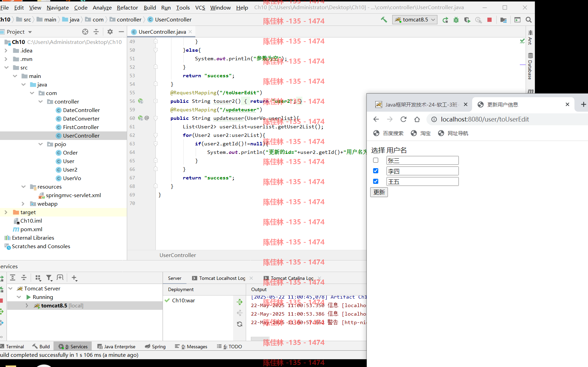This screenshot has width=588, height=367.
Task: Expand the target folder
Action: click(x=6, y=212)
